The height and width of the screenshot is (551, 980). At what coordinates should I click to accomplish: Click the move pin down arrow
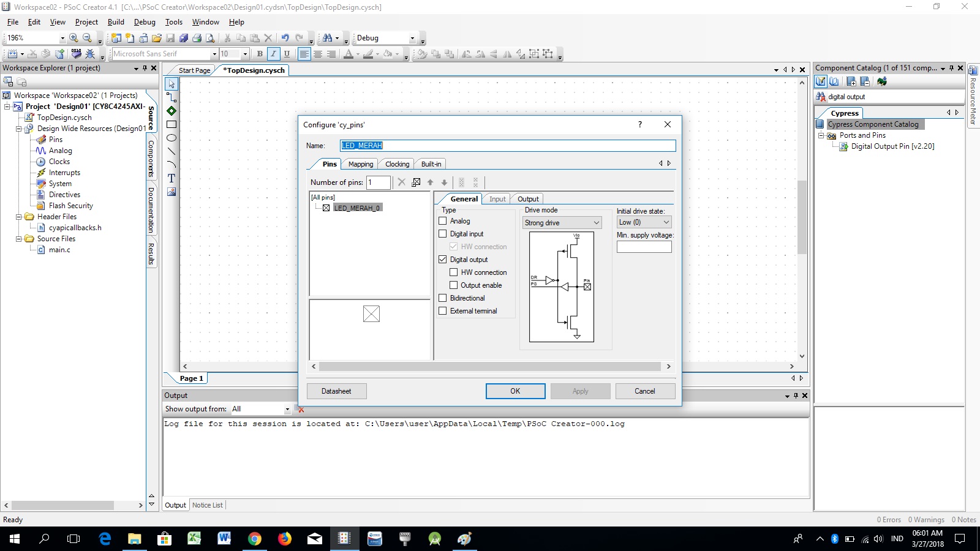[444, 182]
